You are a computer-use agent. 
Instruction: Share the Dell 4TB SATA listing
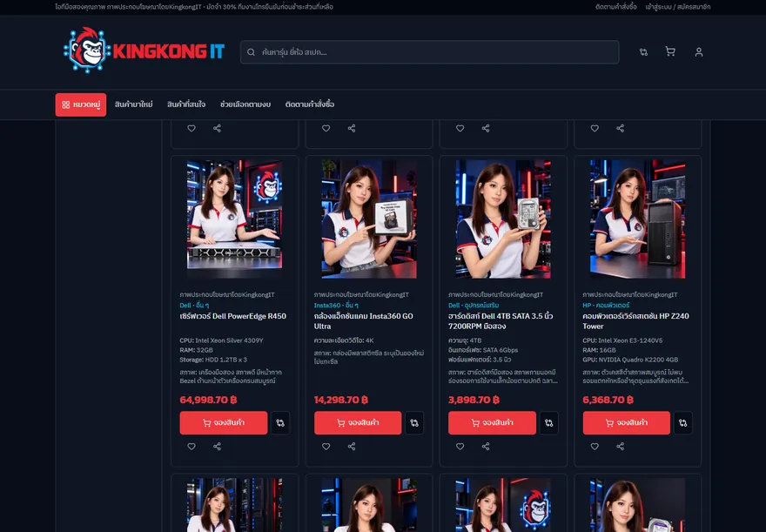[x=486, y=446]
